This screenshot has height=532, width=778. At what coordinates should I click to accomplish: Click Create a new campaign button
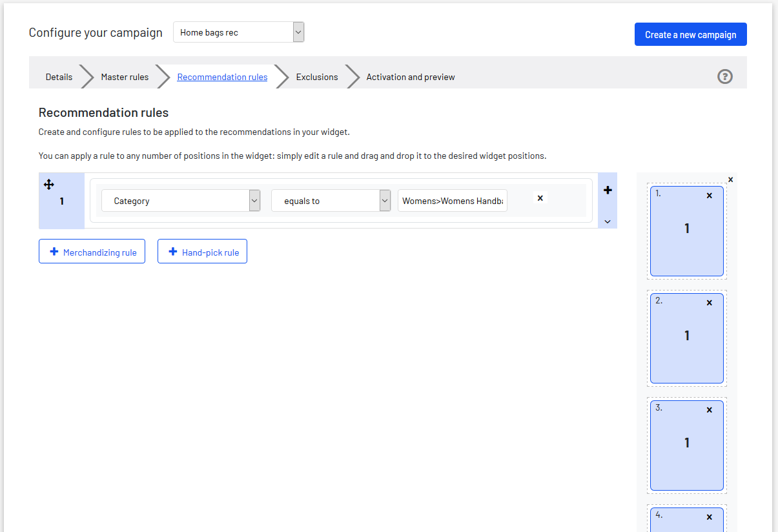point(690,35)
